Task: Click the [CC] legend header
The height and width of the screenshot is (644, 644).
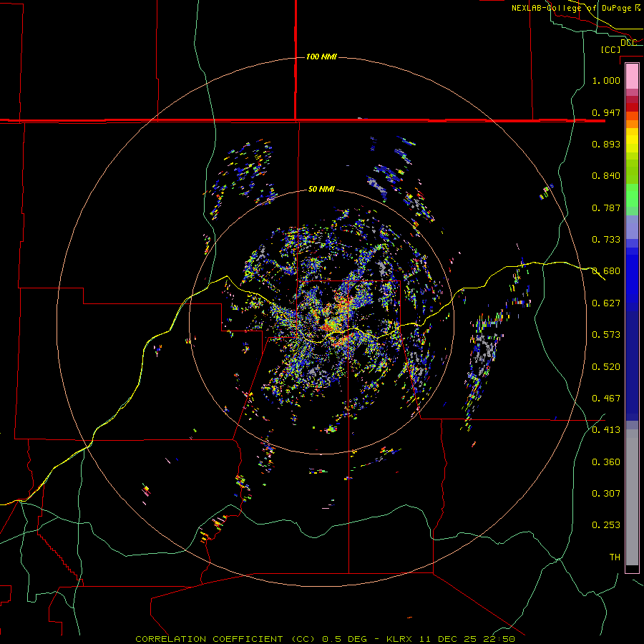Action: click(x=610, y=49)
